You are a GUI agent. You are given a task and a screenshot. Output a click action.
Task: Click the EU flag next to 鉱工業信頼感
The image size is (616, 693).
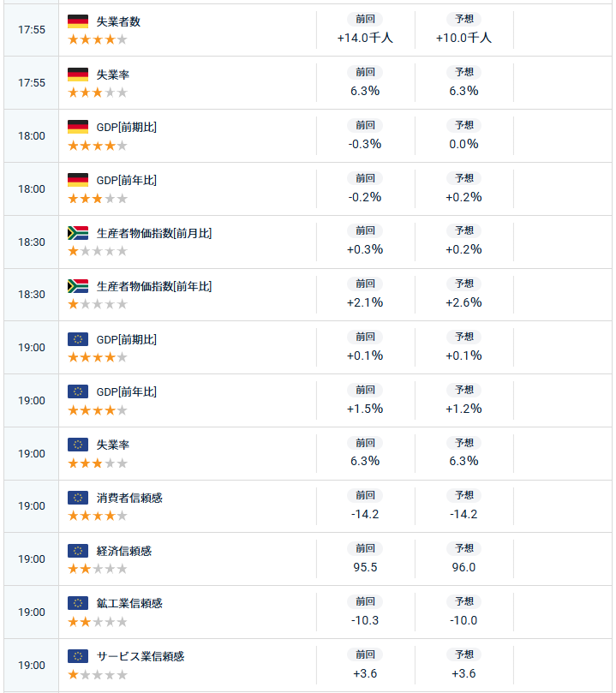[x=78, y=603]
